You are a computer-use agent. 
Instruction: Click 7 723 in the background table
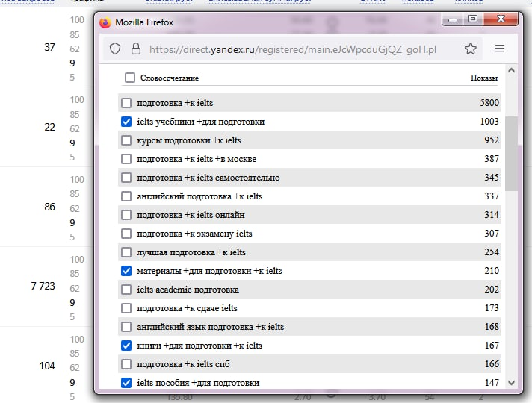pyautogui.click(x=43, y=286)
